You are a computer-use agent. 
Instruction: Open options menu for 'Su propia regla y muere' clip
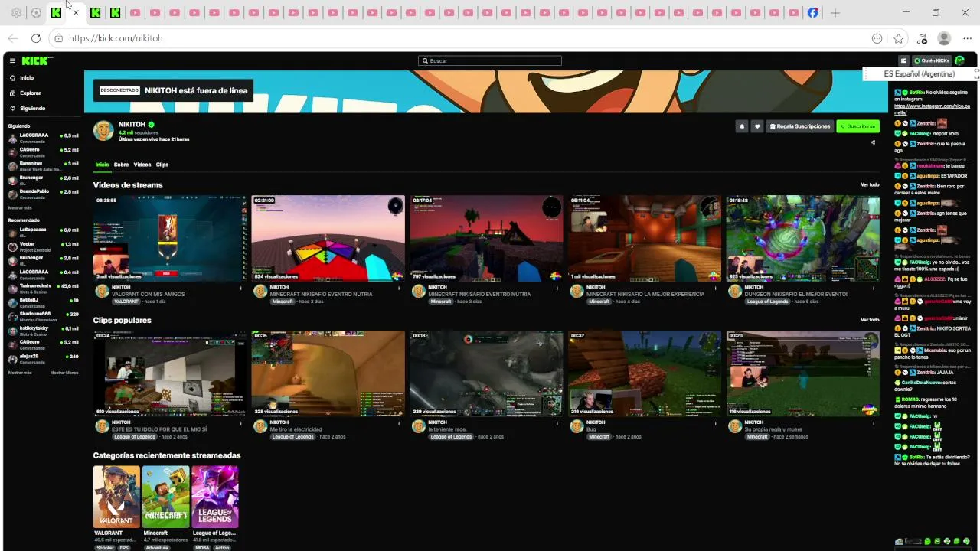tap(874, 423)
